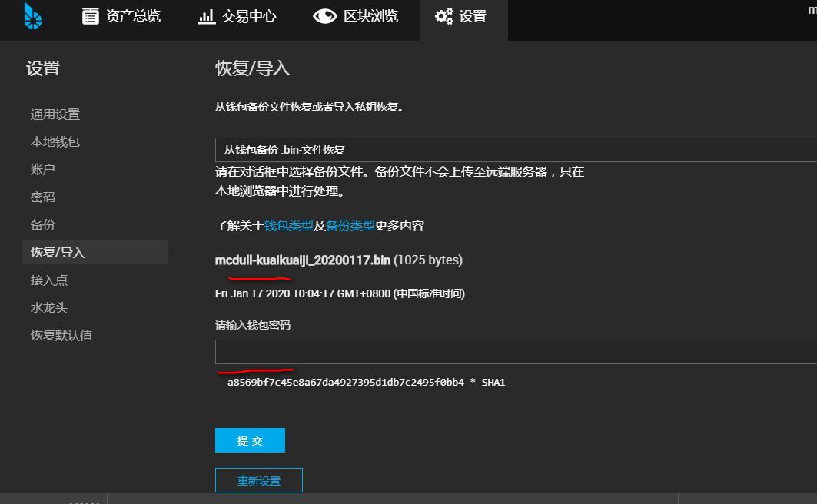Open the 资产总览 tab
The height and width of the screenshot is (504, 817).
coord(133,16)
